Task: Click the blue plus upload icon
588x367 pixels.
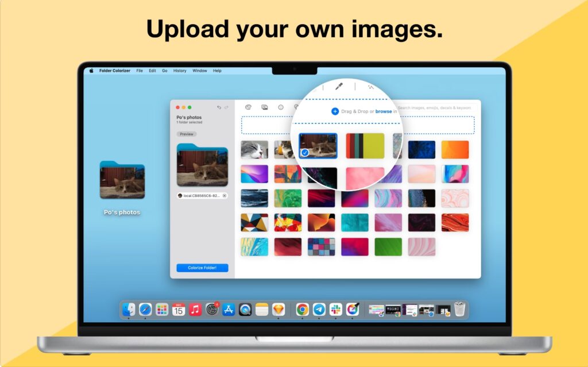Action: point(335,111)
